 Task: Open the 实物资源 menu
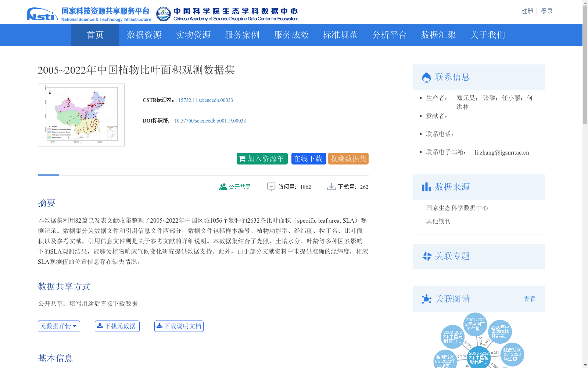coord(193,35)
